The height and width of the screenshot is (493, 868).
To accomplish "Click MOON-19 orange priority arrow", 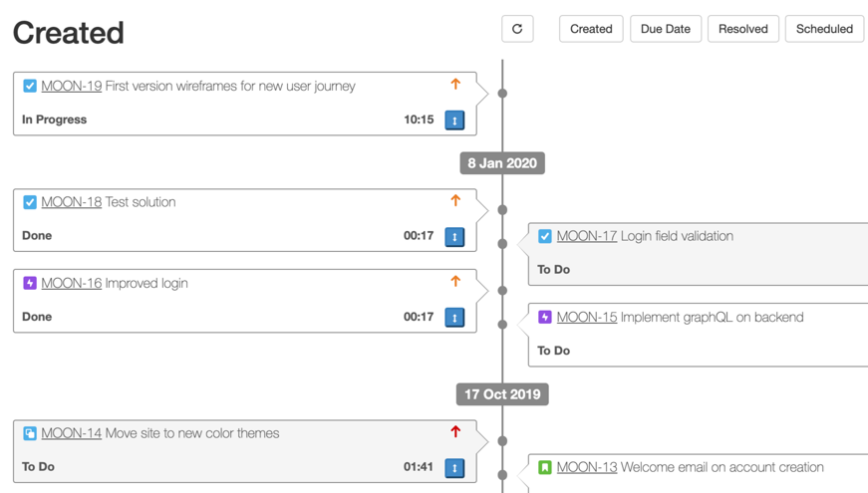I will 455,85.
